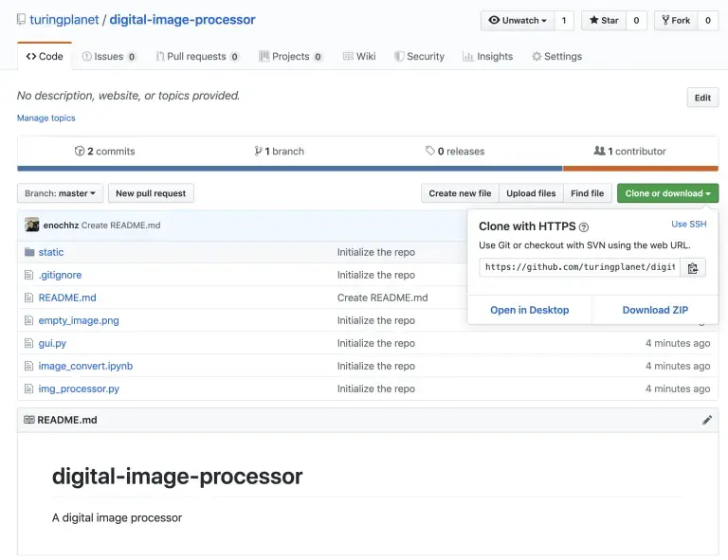Viewport: 728px width, 560px height.
Task: Open the Branch: master selector
Action: click(x=60, y=193)
